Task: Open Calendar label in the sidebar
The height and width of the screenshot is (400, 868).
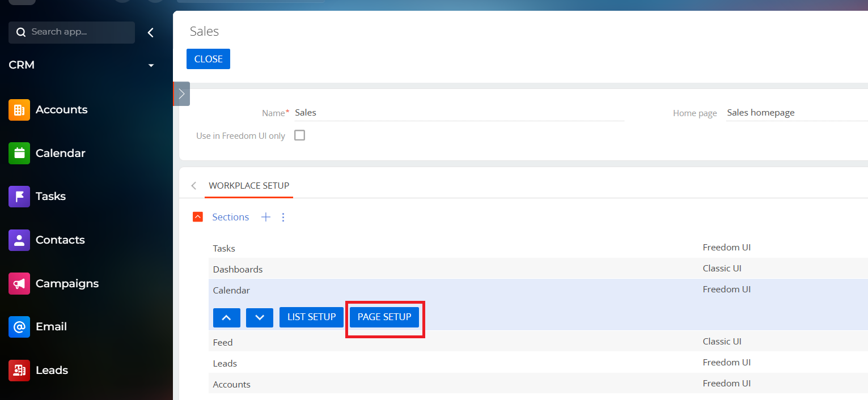Action: (x=60, y=153)
